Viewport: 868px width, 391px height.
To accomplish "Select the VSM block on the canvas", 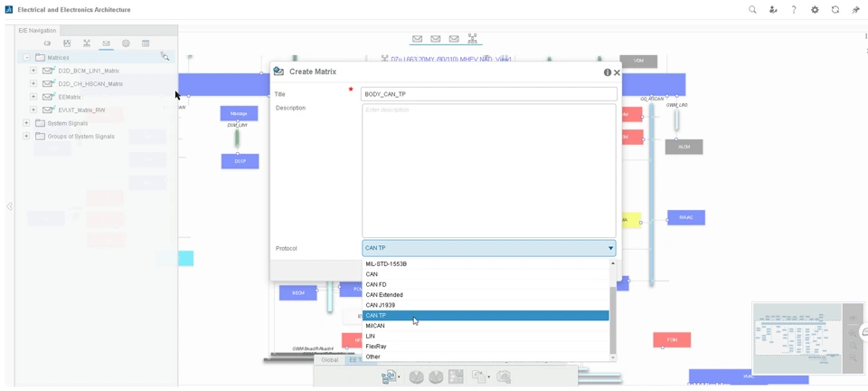I will pyautogui.click(x=638, y=61).
